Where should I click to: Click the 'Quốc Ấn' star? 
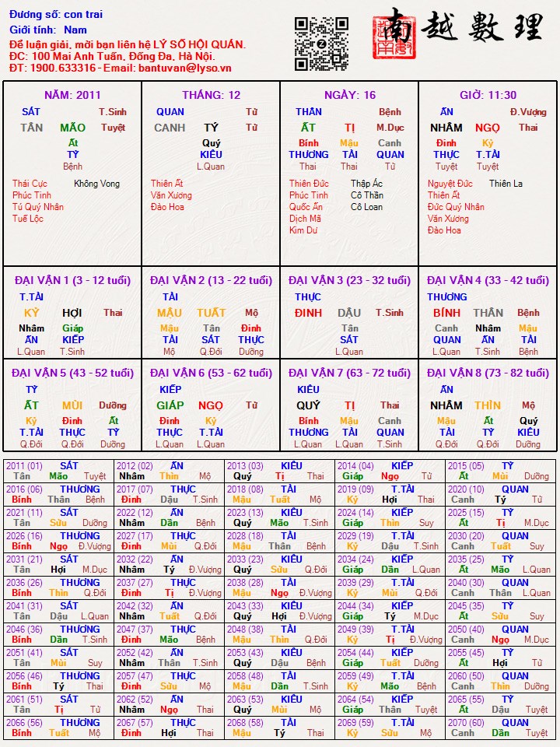[306, 207]
